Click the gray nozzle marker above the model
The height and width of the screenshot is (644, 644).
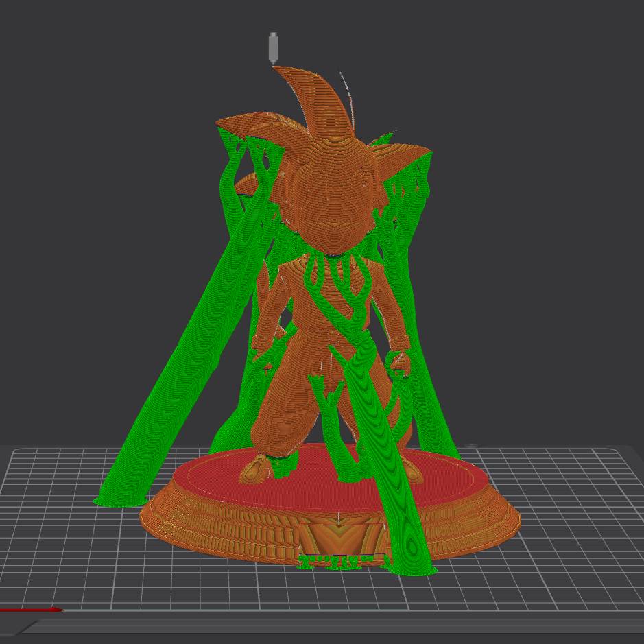coord(274,49)
